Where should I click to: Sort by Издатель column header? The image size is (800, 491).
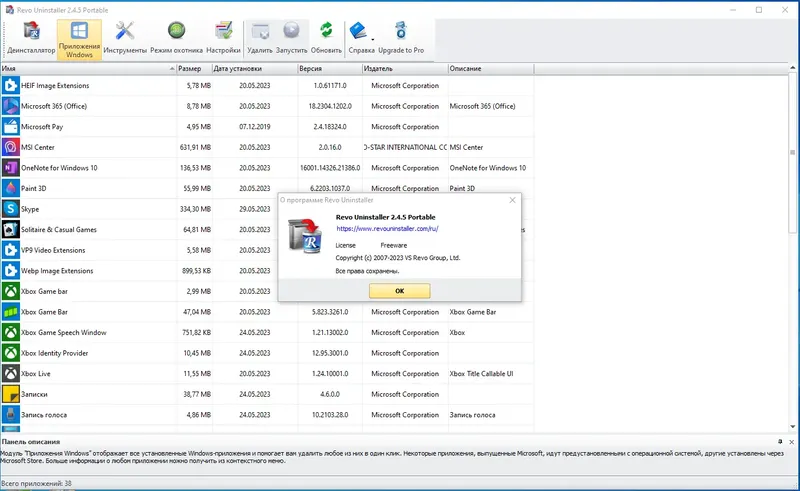[405, 68]
